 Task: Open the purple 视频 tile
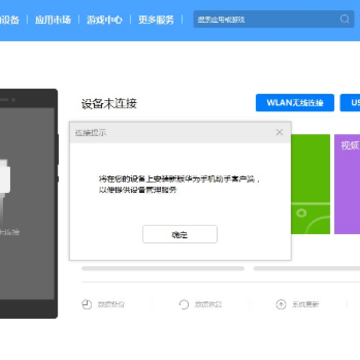click(347, 184)
